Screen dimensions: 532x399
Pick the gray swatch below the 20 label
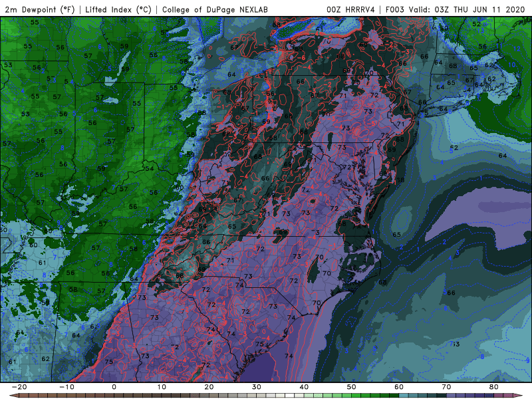pos(213,395)
